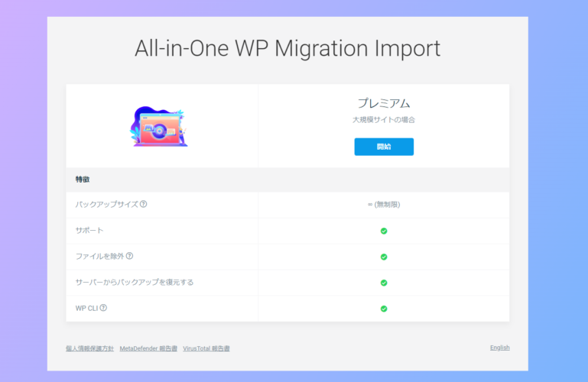Click the サーバーからバックアップを復元する label
The height and width of the screenshot is (382, 588).
135,282
